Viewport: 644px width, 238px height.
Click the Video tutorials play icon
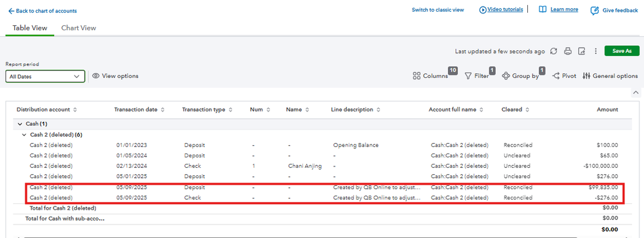(x=483, y=10)
